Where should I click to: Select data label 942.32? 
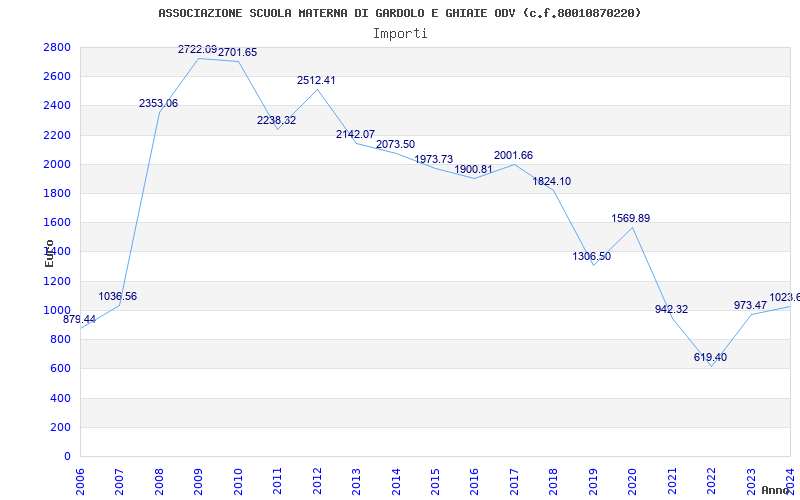(x=671, y=310)
